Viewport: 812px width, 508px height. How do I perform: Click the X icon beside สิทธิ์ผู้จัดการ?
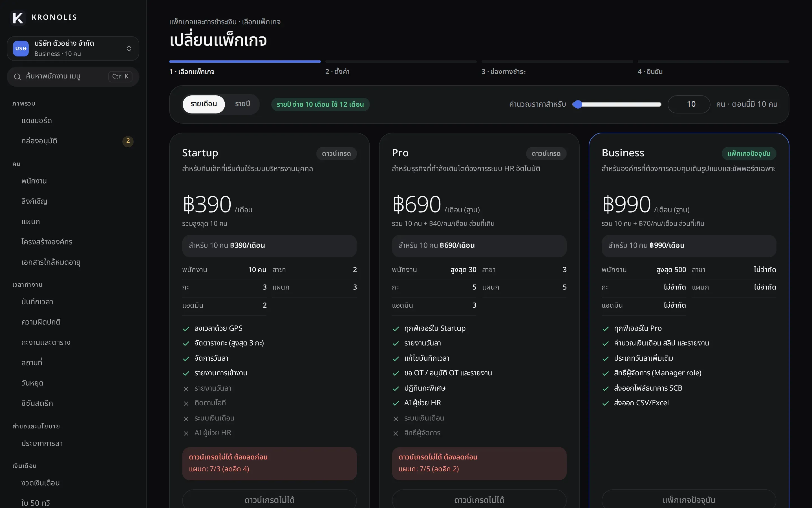(396, 433)
